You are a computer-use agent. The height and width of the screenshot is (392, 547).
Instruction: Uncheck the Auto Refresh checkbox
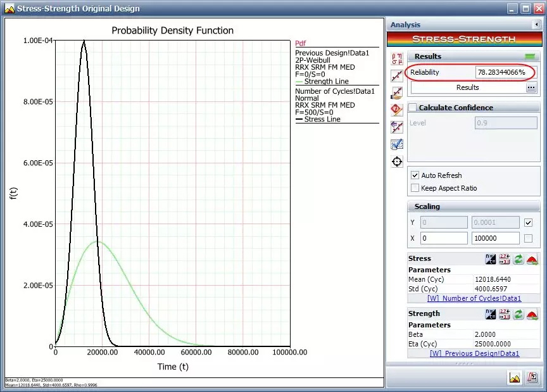tap(415, 175)
